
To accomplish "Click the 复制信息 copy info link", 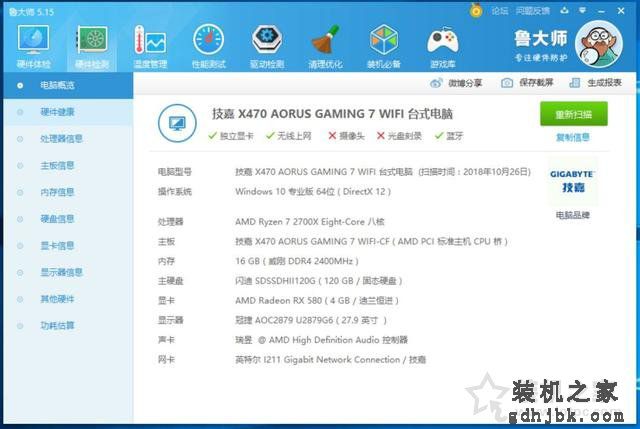I will coord(573,138).
